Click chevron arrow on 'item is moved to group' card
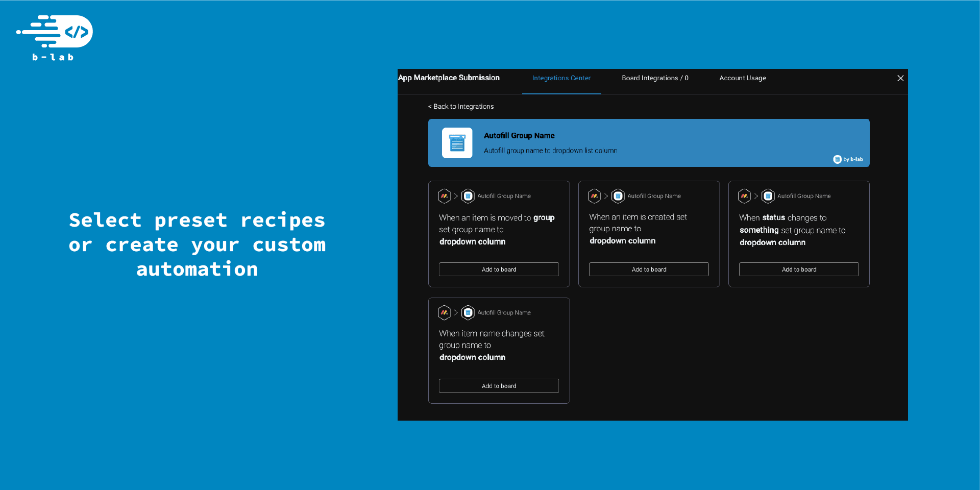 [456, 196]
